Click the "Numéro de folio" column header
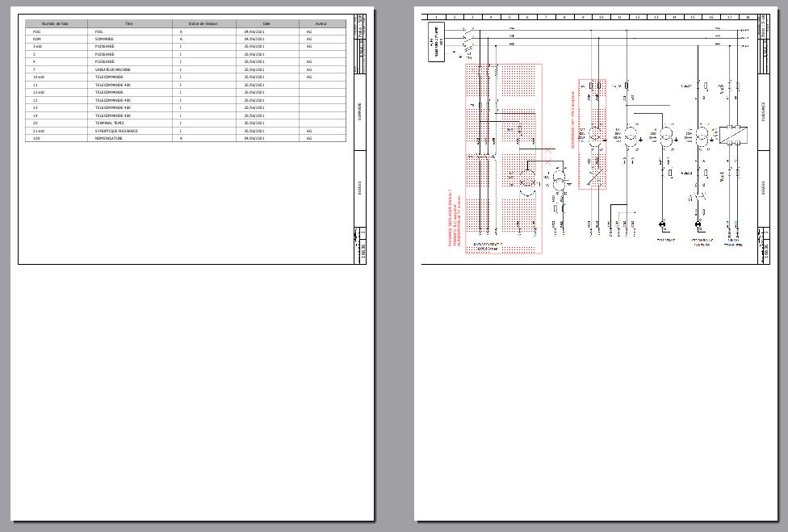Image resolution: width=788 pixels, height=532 pixels. point(57,24)
